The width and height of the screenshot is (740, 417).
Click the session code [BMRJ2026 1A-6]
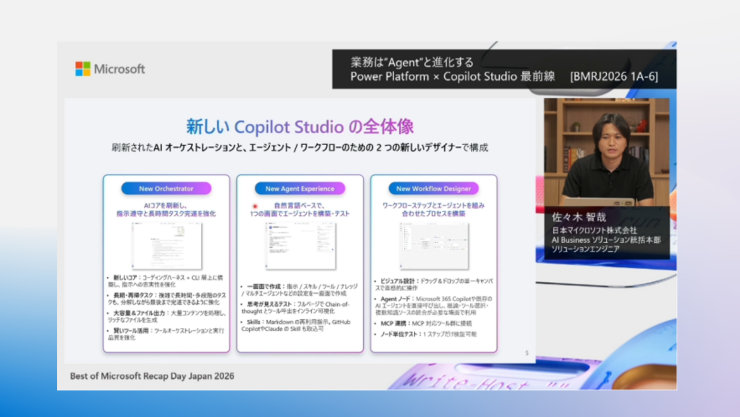pyautogui.click(x=614, y=76)
